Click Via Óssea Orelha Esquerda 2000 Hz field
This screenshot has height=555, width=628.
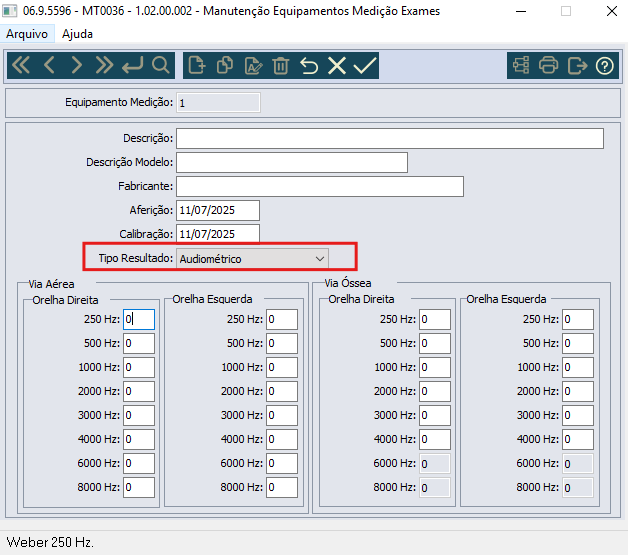[x=578, y=391]
